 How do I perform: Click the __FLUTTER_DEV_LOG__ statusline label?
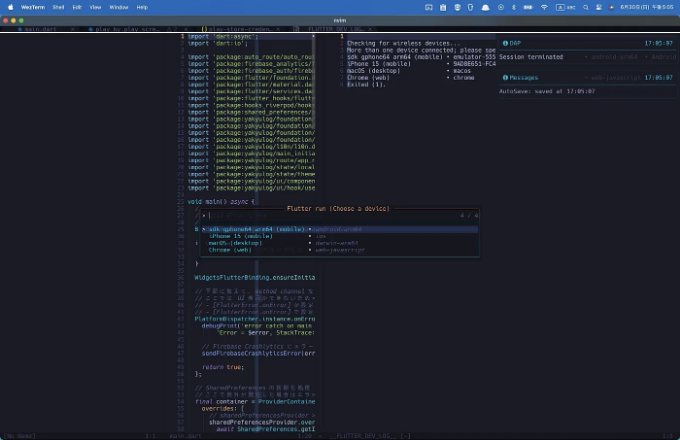click(363, 436)
